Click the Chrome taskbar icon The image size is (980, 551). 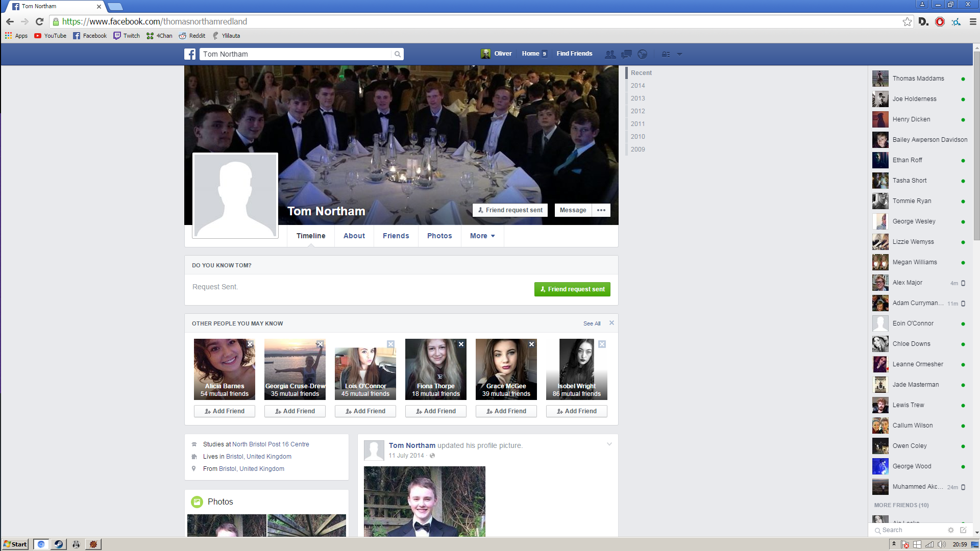(41, 544)
